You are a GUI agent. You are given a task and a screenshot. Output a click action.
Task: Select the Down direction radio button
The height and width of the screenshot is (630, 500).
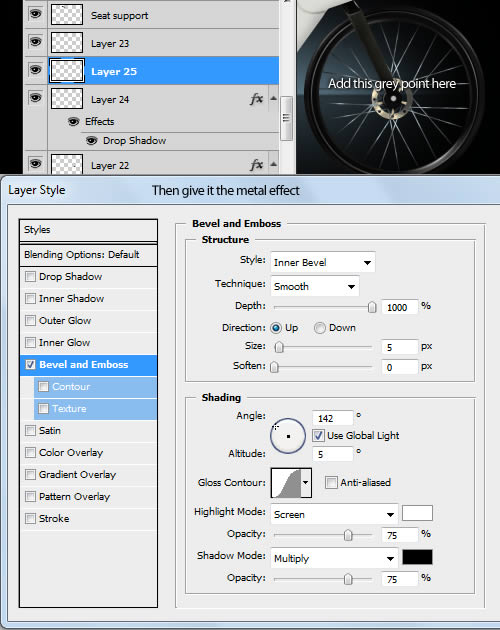point(320,328)
